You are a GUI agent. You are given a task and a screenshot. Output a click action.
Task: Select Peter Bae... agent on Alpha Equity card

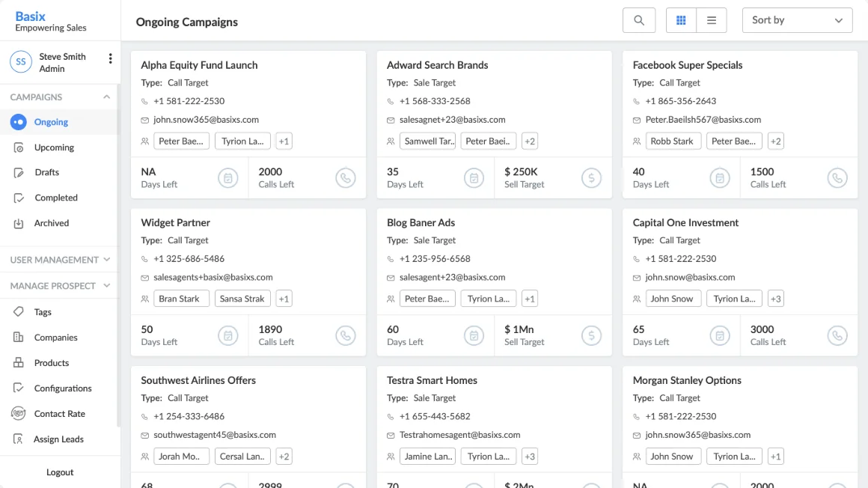click(182, 141)
